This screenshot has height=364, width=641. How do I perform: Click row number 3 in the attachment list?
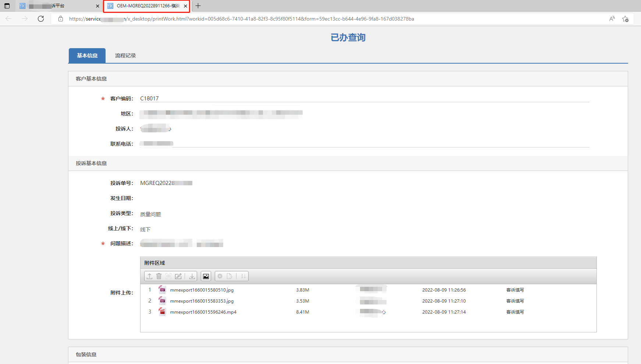tap(150, 312)
